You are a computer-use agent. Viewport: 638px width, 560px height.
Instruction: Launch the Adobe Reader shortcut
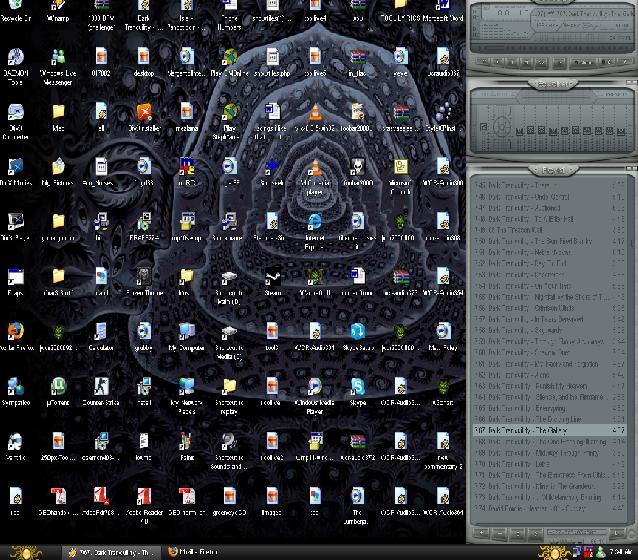coord(144,505)
